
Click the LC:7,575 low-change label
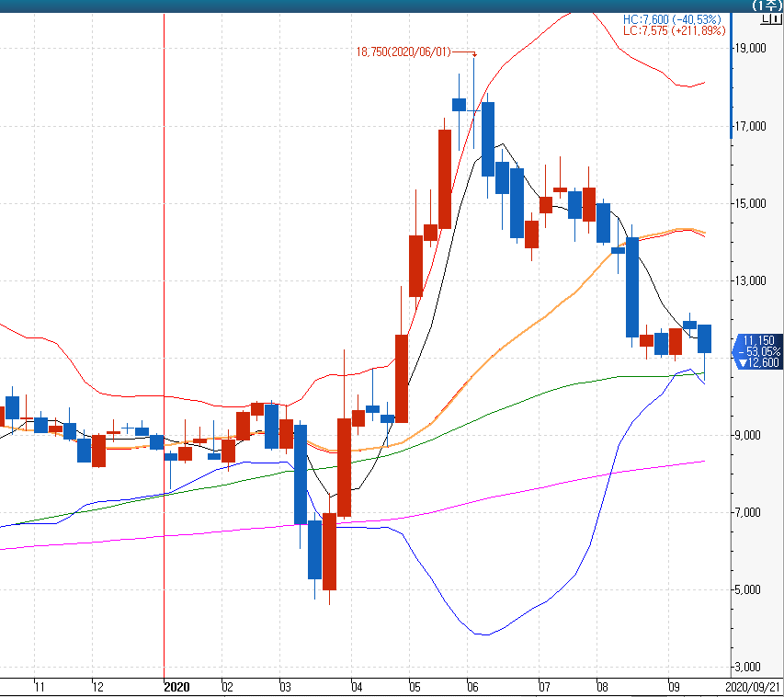[x=672, y=31]
